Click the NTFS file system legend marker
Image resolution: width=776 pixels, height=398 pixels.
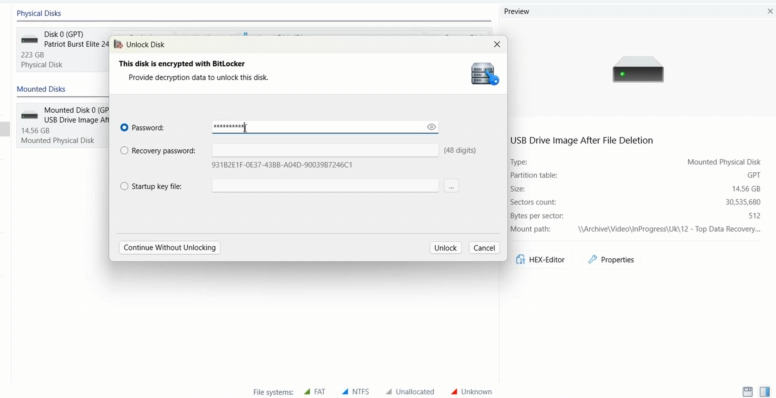click(x=345, y=392)
